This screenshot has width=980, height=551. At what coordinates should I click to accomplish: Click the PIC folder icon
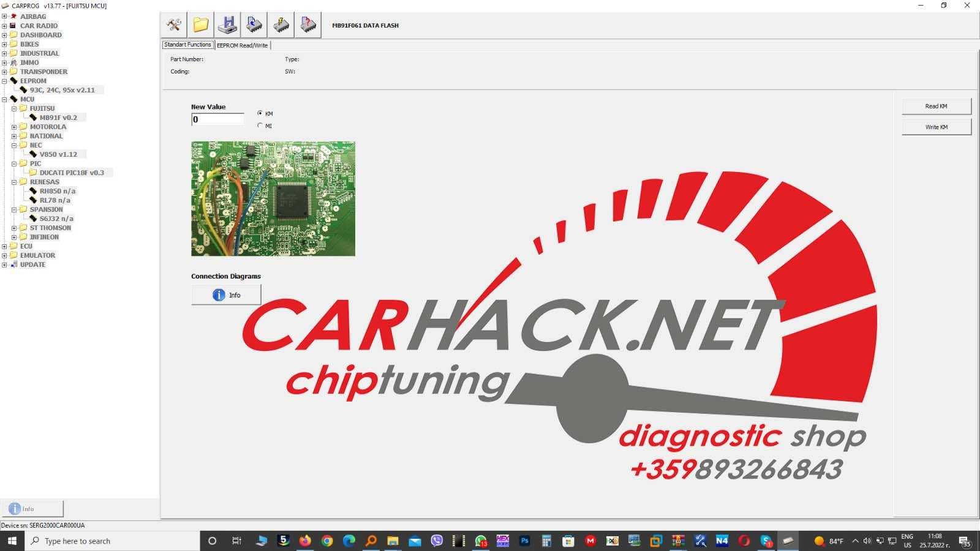point(23,163)
